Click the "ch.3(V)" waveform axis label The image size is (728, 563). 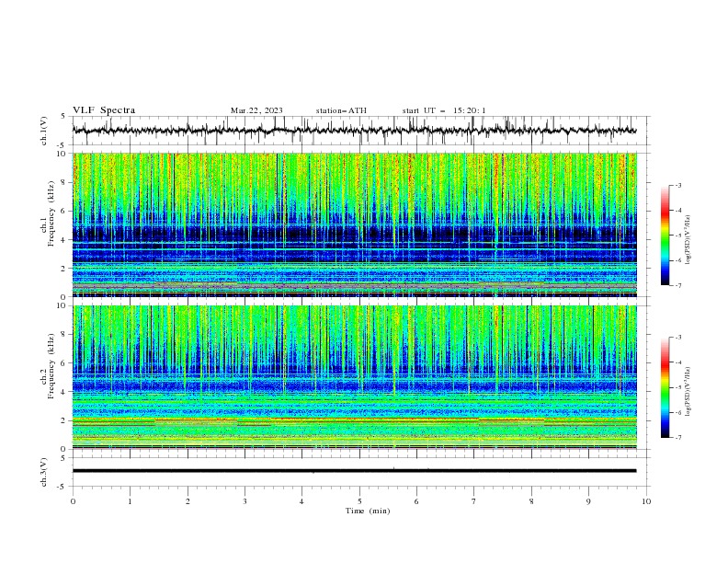[x=43, y=472]
